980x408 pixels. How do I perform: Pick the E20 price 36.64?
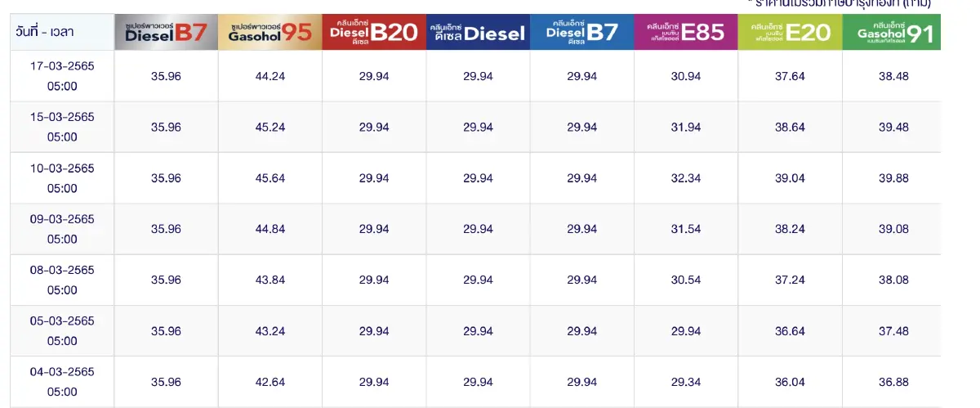790,331
